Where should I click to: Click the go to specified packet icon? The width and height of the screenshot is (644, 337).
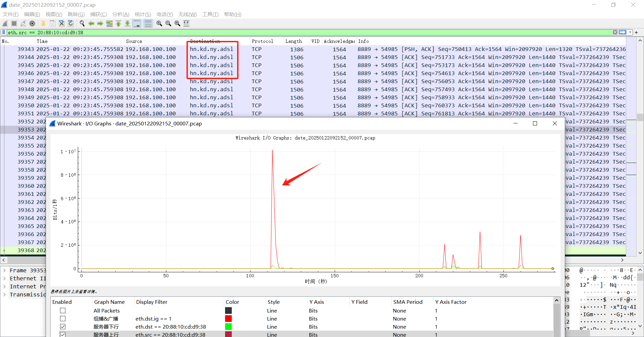tap(109, 23)
